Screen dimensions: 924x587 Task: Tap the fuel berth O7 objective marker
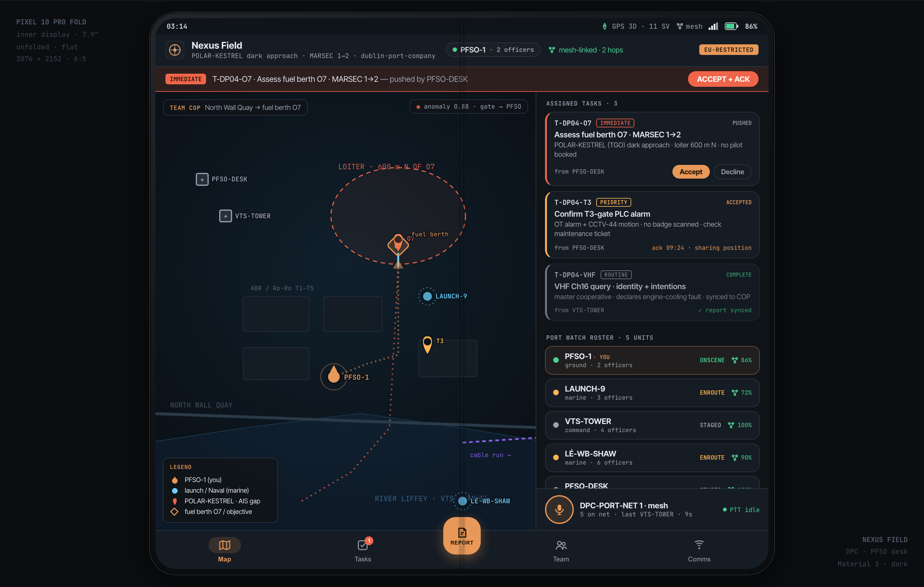(398, 244)
